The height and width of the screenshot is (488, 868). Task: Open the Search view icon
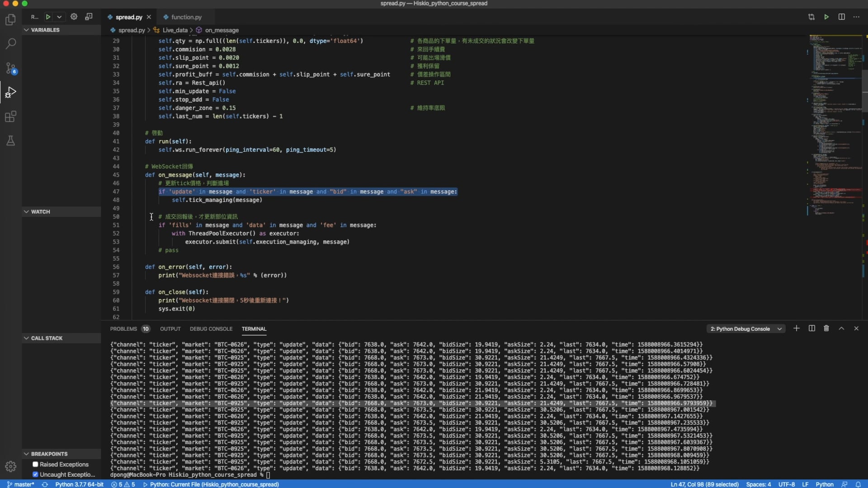(10, 44)
